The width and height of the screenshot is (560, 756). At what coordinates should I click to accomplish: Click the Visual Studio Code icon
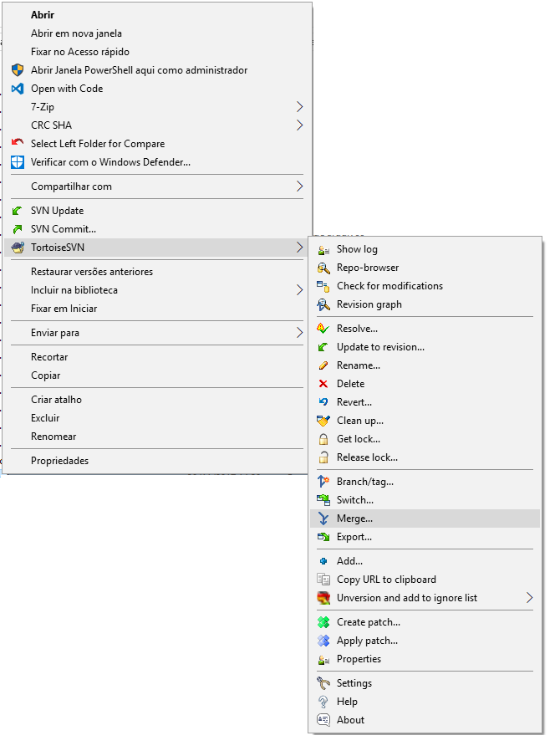18,89
